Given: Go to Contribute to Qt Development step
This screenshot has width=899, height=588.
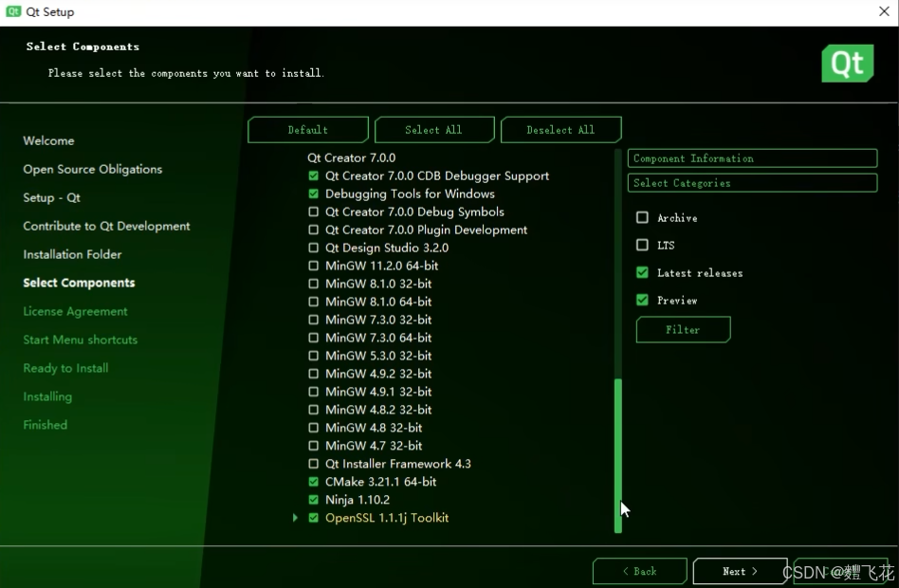Looking at the screenshot, I should pos(106,226).
